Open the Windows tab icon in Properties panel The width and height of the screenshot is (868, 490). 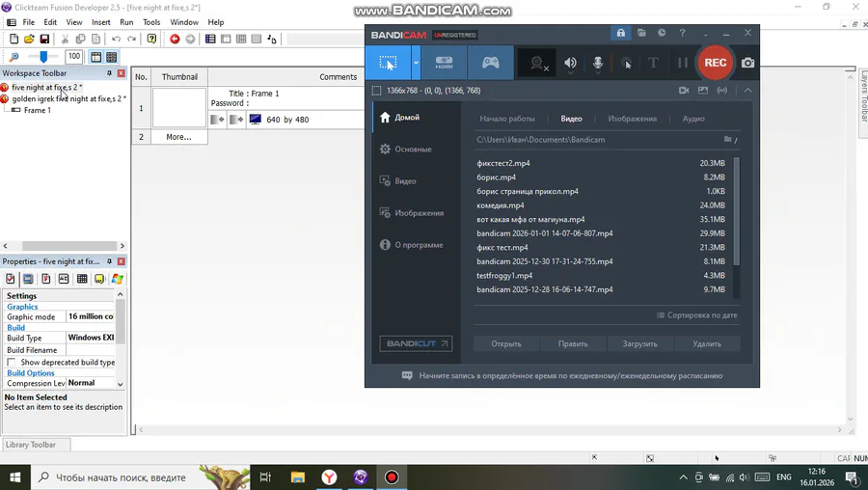pyautogui.click(x=118, y=279)
